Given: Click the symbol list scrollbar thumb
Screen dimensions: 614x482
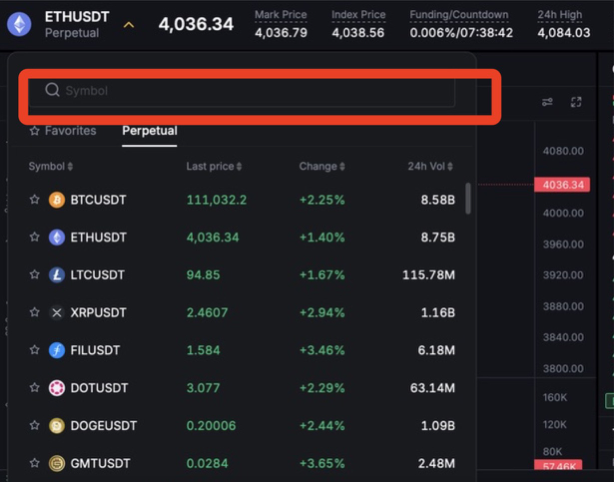Looking at the screenshot, I should coord(468,199).
